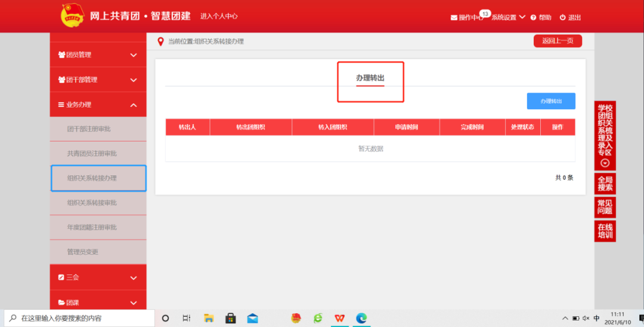Screen dimensions: 644x327
Task: Expand the 系统设置 dropdown
Action: 508,17
